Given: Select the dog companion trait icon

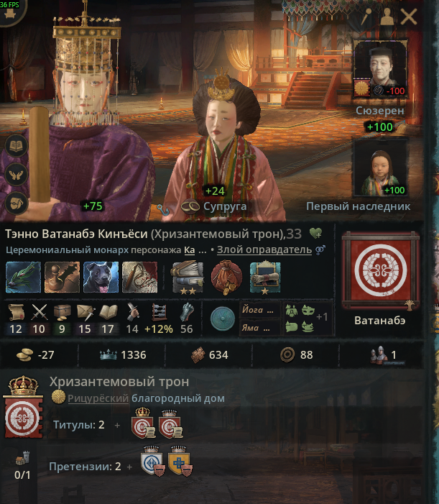Looking at the screenshot, I should pyautogui.click(x=101, y=277).
